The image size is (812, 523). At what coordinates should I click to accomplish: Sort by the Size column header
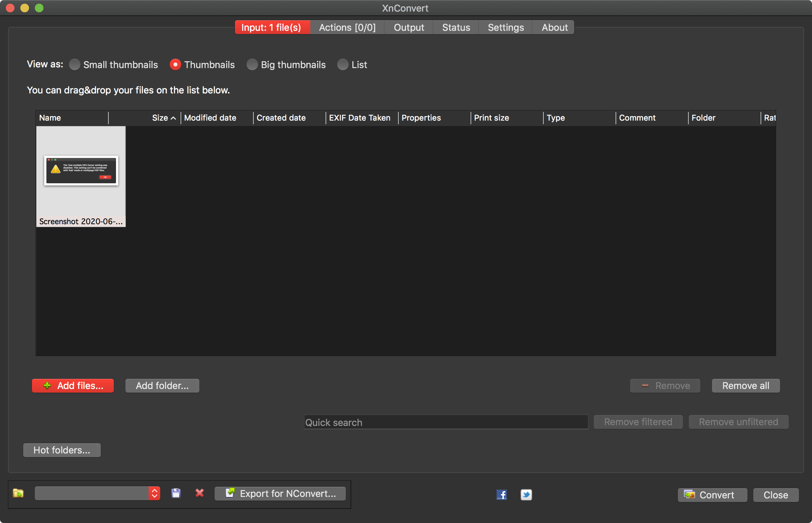click(x=160, y=118)
